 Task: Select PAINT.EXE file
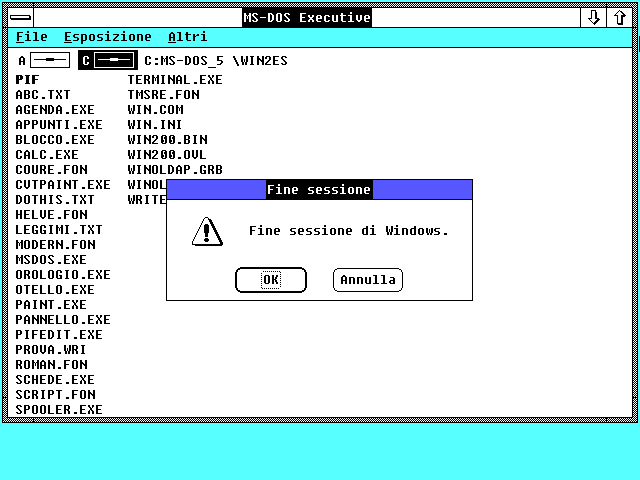pos(51,304)
